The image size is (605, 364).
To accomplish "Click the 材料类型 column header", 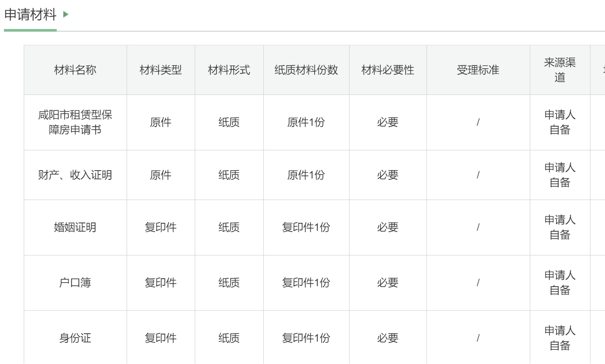I will pos(160,70).
